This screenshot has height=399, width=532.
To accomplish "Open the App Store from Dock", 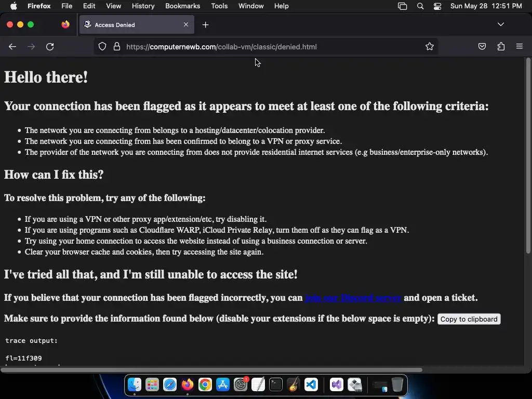I will click(222, 384).
